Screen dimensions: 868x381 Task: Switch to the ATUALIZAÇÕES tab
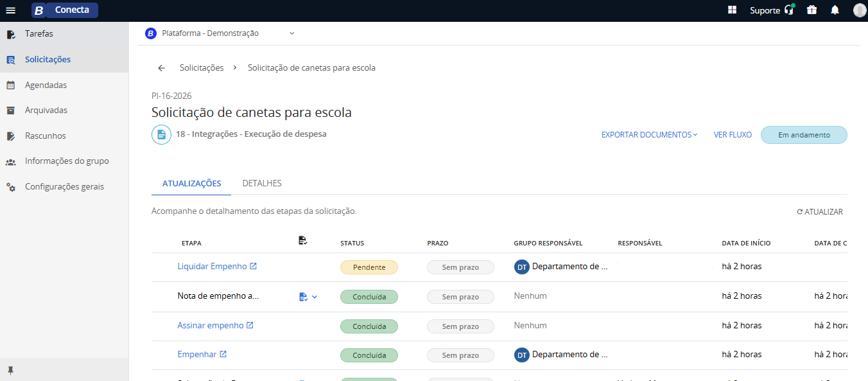point(191,183)
